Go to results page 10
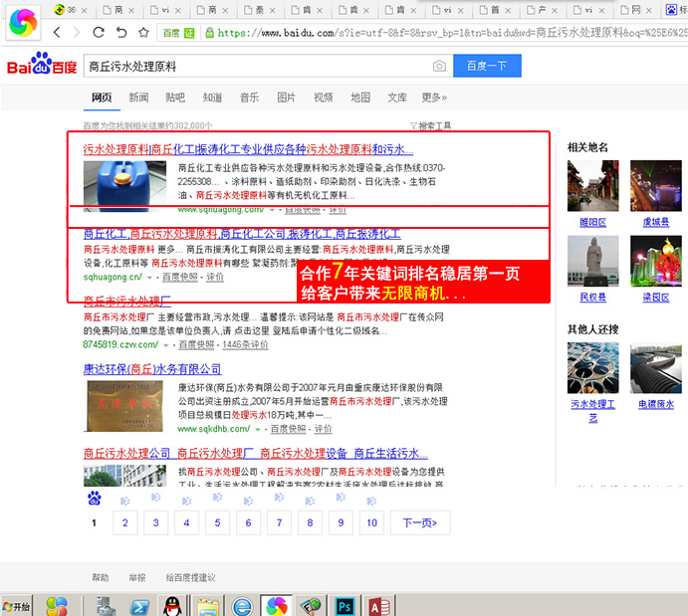 [371, 522]
